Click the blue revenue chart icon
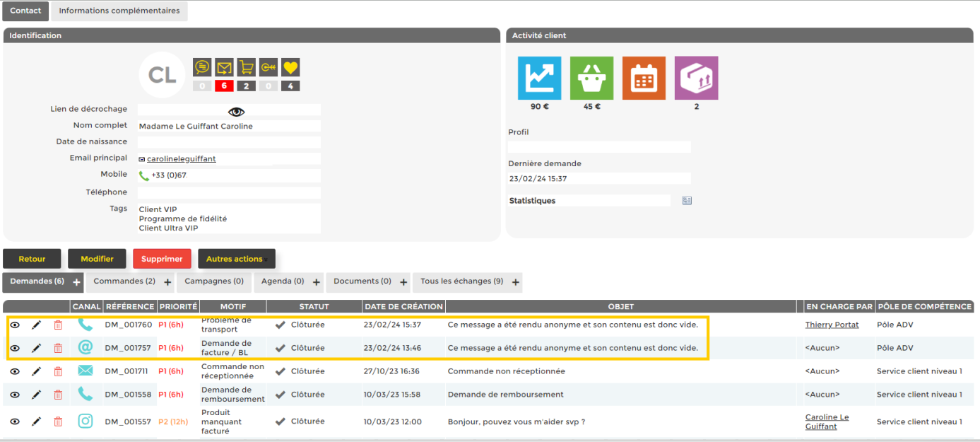 [539, 78]
